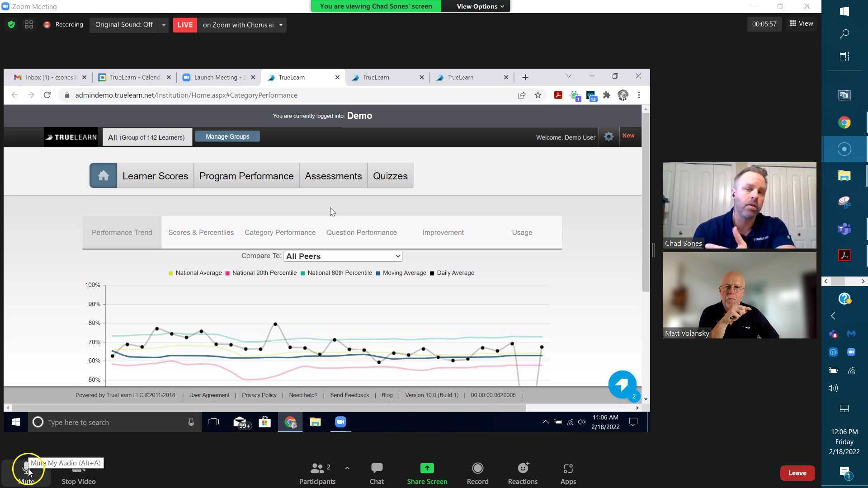Click the Manage Groups button
Viewport: 868px width, 488px height.
pos(227,136)
